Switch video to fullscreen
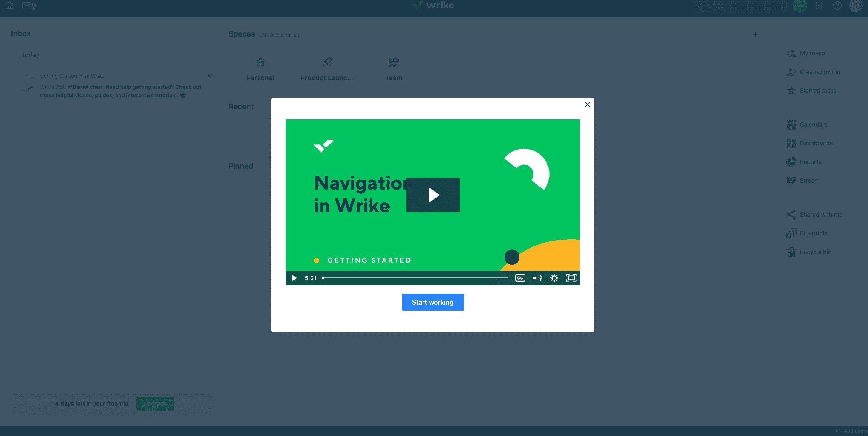Image resolution: width=868 pixels, height=436 pixels. (x=571, y=278)
